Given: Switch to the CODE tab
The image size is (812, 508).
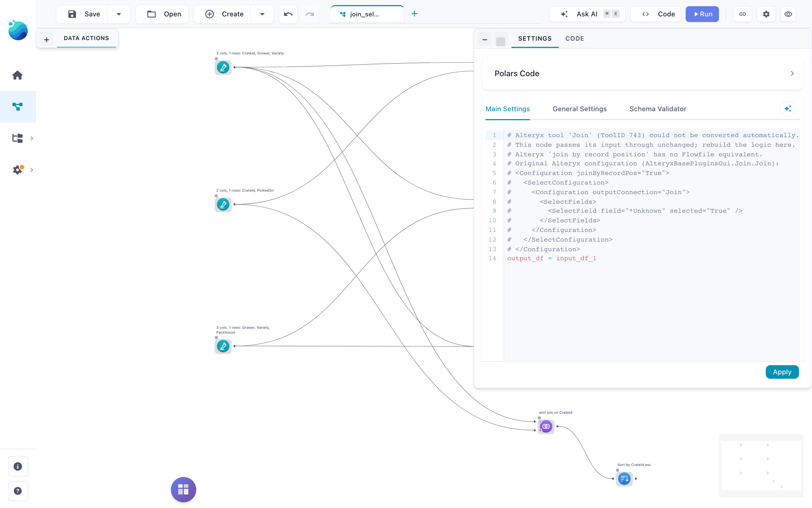Looking at the screenshot, I should point(574,39).
